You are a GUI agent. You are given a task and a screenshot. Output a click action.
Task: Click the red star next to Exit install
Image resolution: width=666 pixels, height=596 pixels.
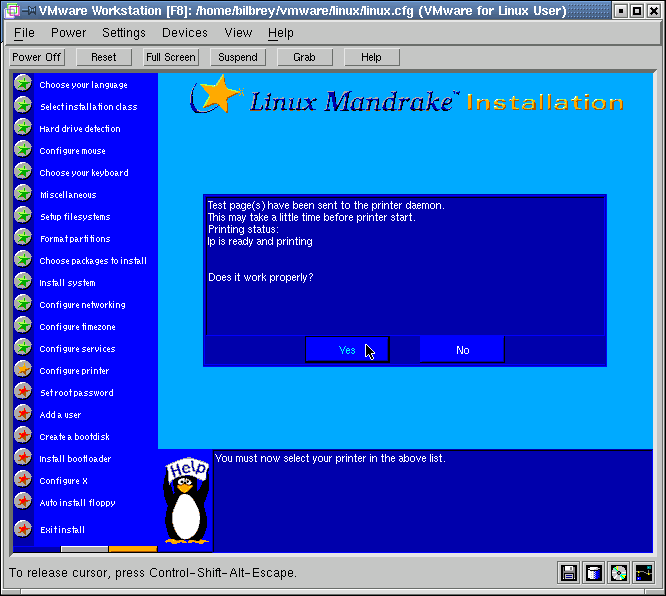(23, 529)
